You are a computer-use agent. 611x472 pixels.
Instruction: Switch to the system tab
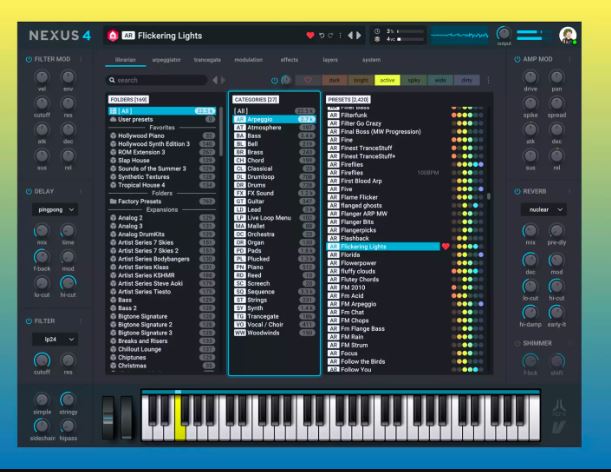(x=371, y=60)
